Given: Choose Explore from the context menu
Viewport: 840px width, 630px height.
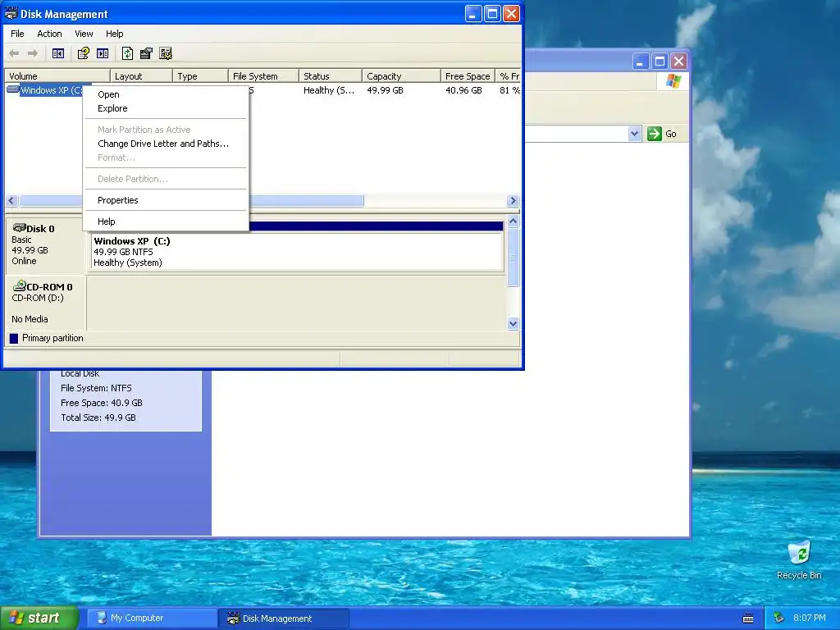Looking at the screenshot, I should (x=166, y=108).
